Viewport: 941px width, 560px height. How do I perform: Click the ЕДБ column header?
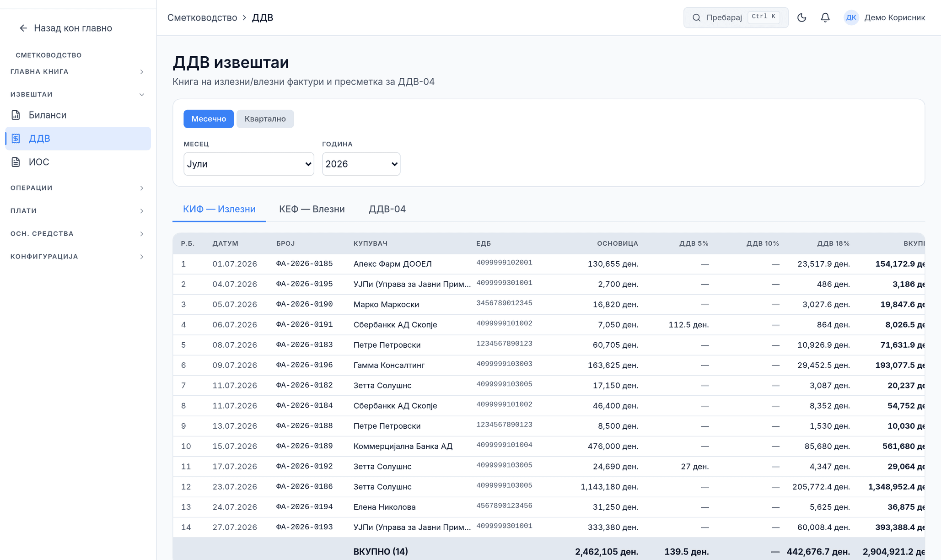(x=484, y=244)
